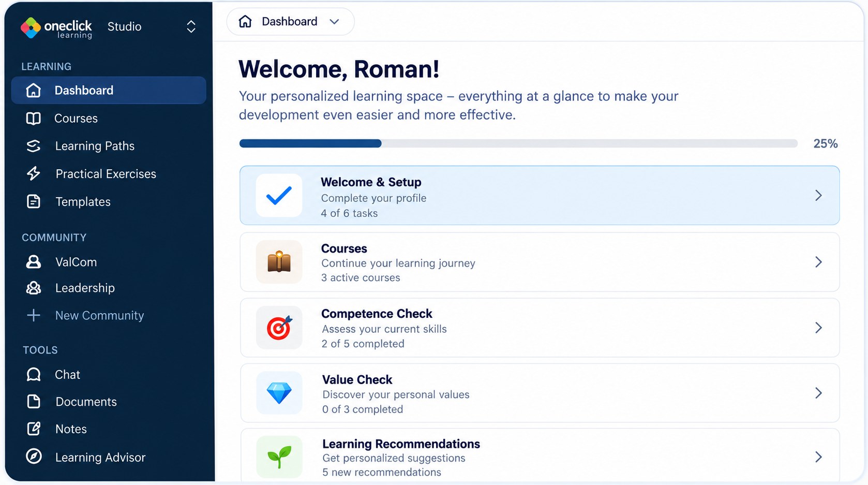This screenshot has height=485, width=868.
Task: Open the Dashboard breadcrumb dropdown chevron
Action: click(334, 22)
